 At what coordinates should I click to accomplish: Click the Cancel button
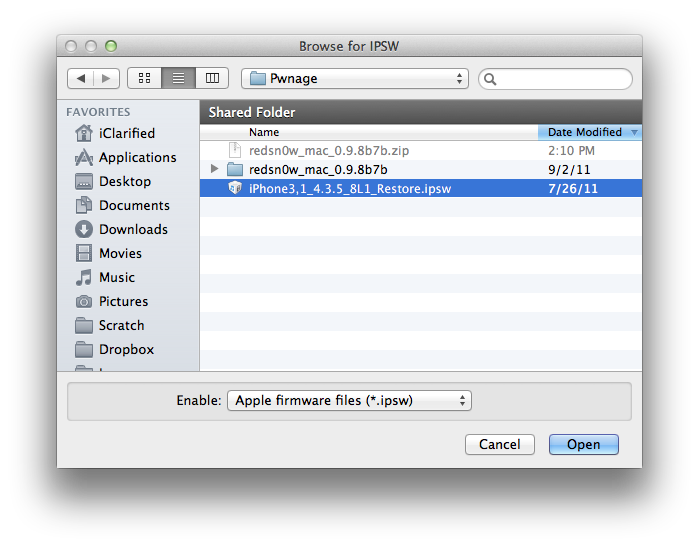[x=500, y=444]
